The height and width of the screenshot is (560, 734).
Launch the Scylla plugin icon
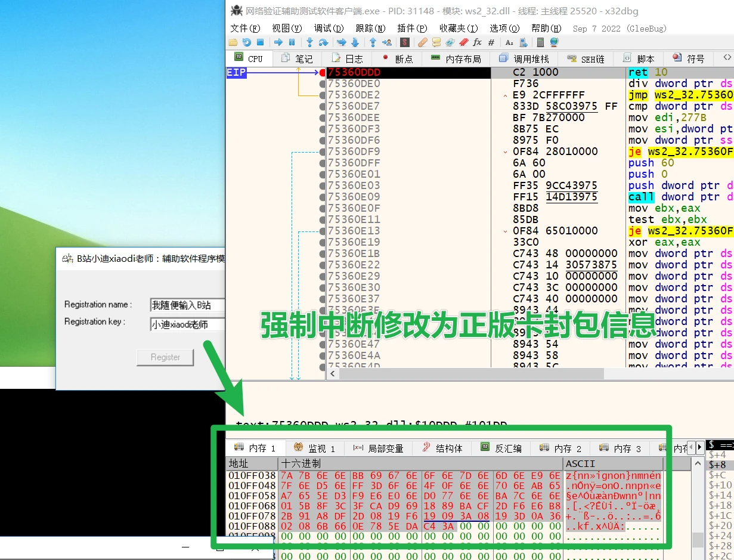[405, 42]
